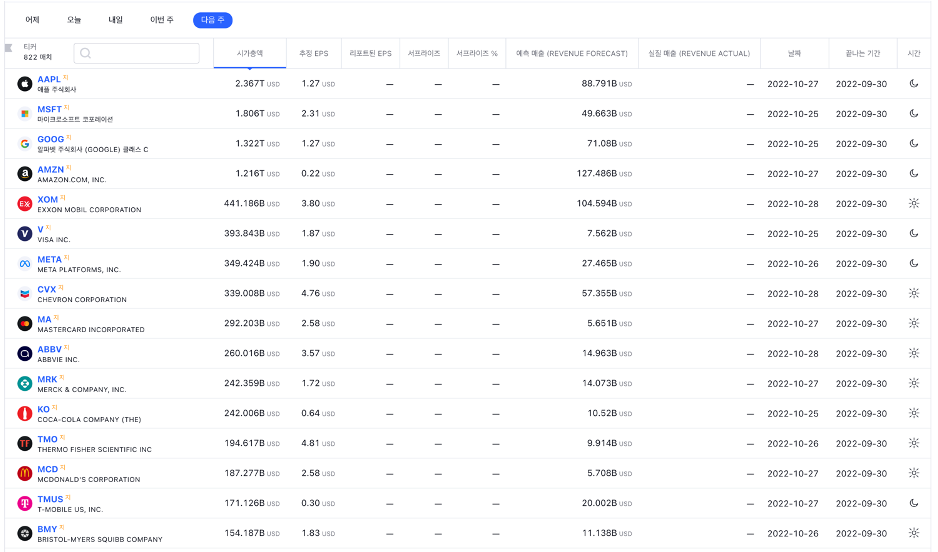
Task: Select the 어제 tab
Action: (x=32, y=20)
